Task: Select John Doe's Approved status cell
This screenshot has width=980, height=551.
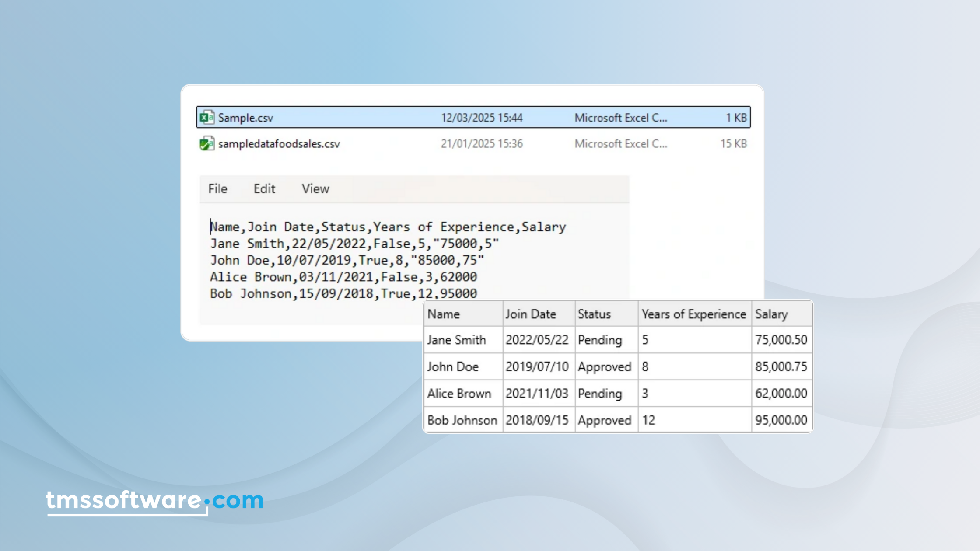Action: (x=605, y=366)
